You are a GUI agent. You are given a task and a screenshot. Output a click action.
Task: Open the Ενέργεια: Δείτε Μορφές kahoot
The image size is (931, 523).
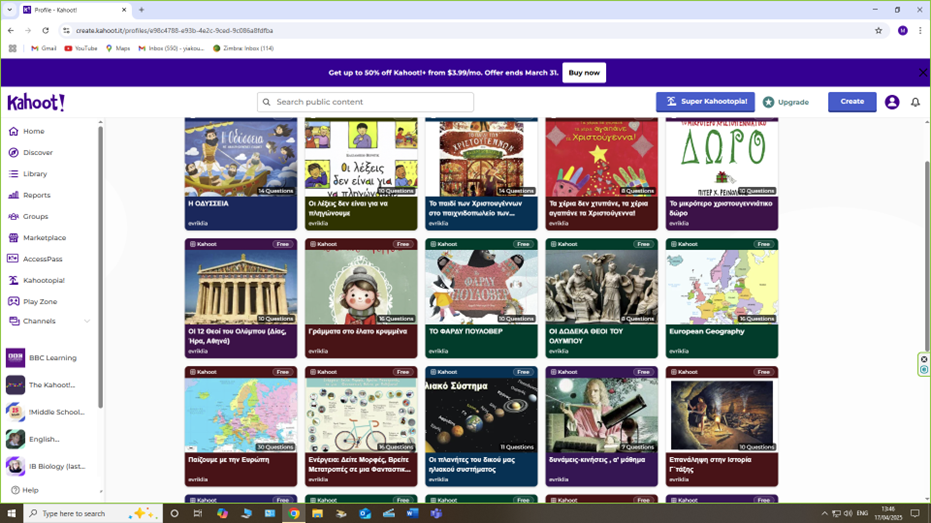click(x=361, y=426)
